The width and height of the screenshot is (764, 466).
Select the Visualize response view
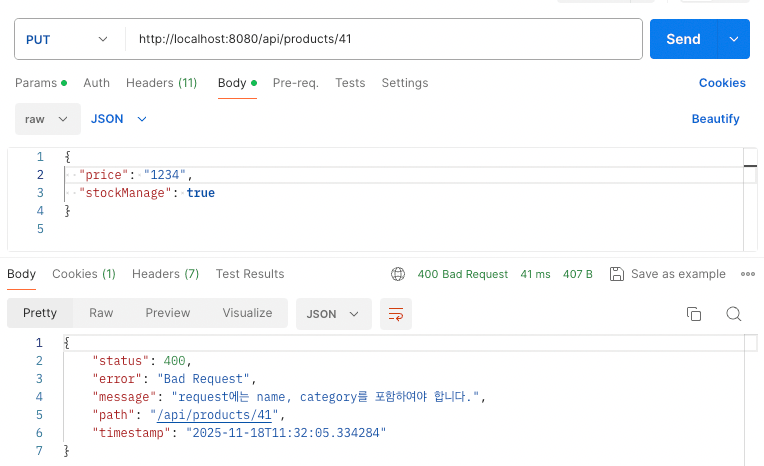(247, 313)
